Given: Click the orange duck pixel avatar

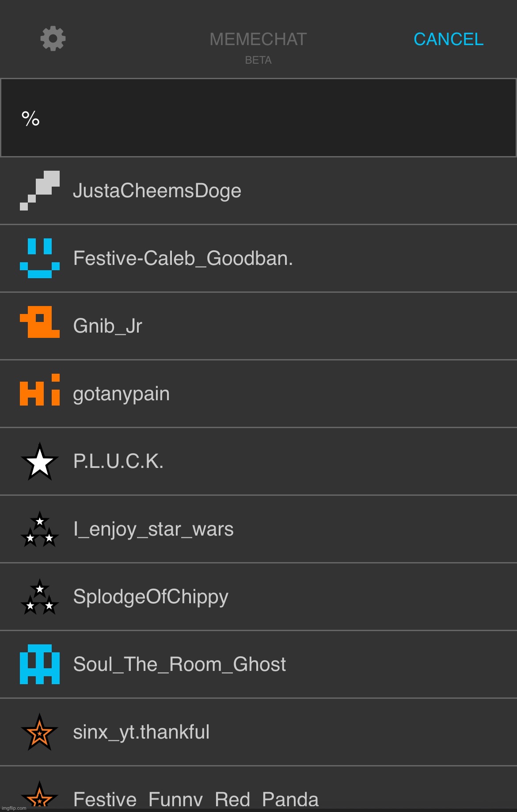Looking at the screenshot, I should (40, 322).
